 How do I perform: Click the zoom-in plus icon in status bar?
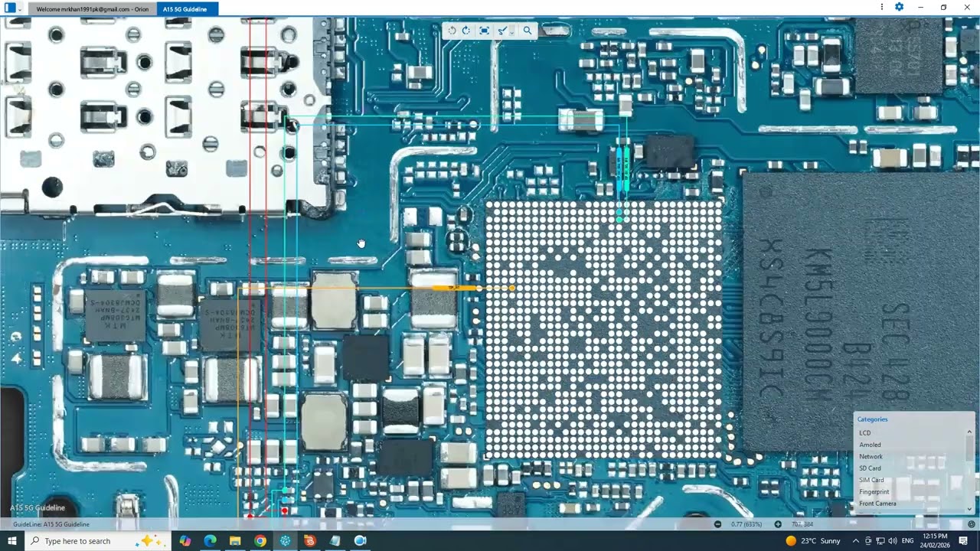pyautogui.click(x=778, y=524)
